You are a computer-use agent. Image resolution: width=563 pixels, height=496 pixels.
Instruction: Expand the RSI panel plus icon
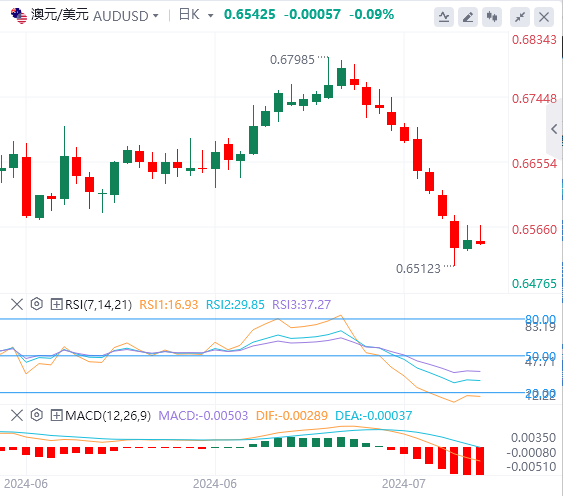pyautogui.click(x=56, y=305)
